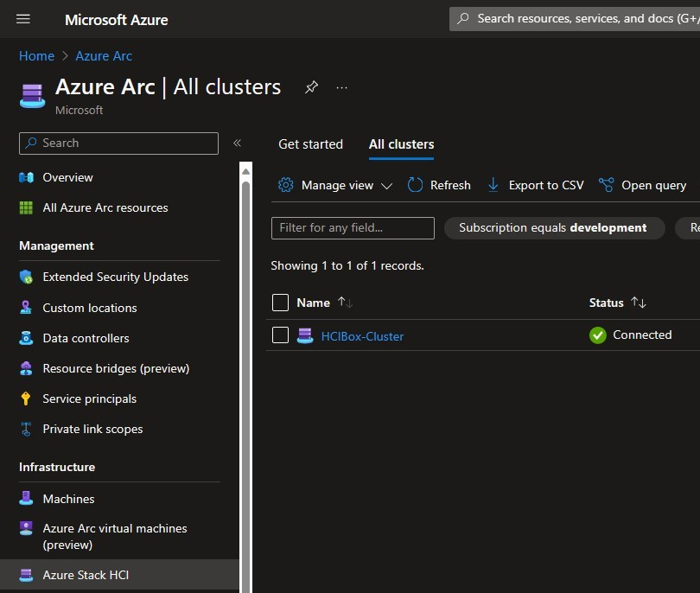Click the Data controllers icon
This screenshot has height=593, width=700.
tap(26, 338)
